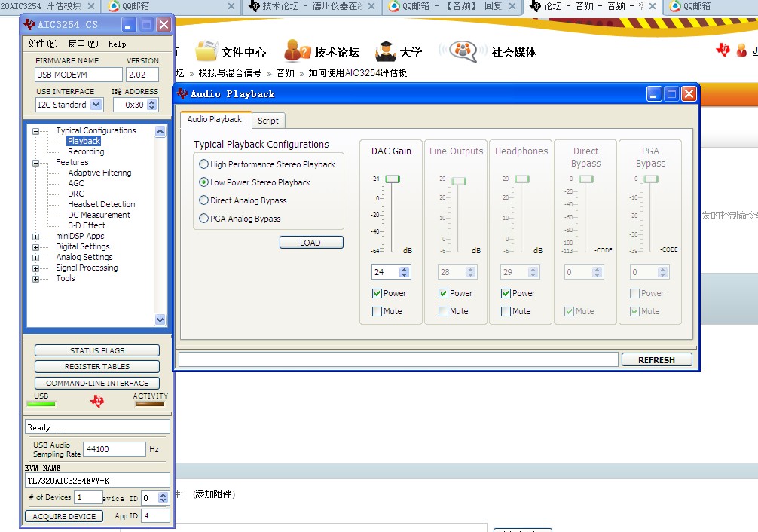Click the red TI logo at webpage top right
Image resolution: width=758 pixels, height=532 pixels.
723,49
